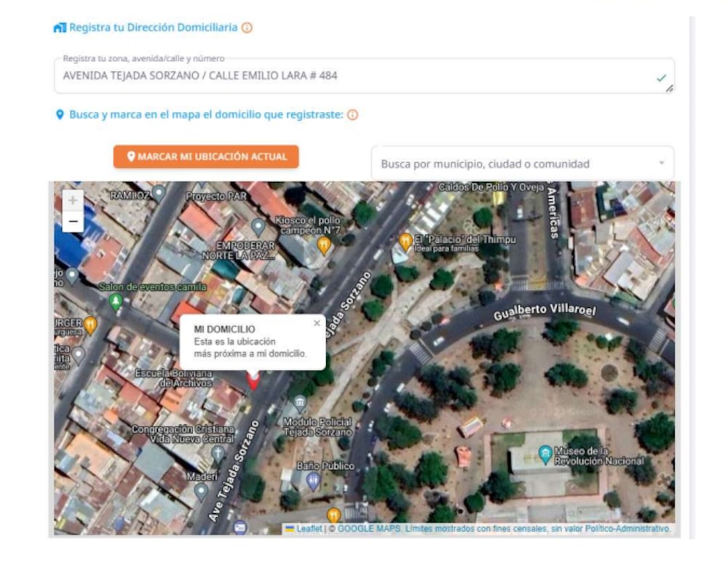Open the municipio search dropdown

coord(513,164)
